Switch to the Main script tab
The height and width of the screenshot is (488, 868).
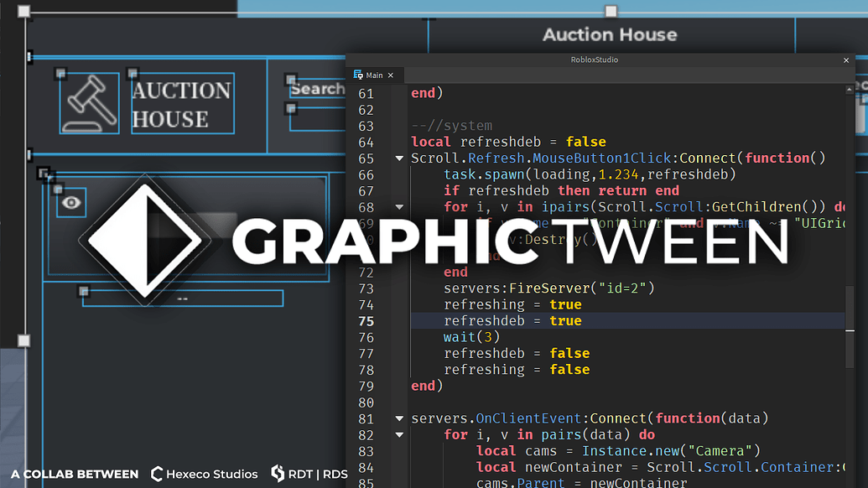click(375, 75)
